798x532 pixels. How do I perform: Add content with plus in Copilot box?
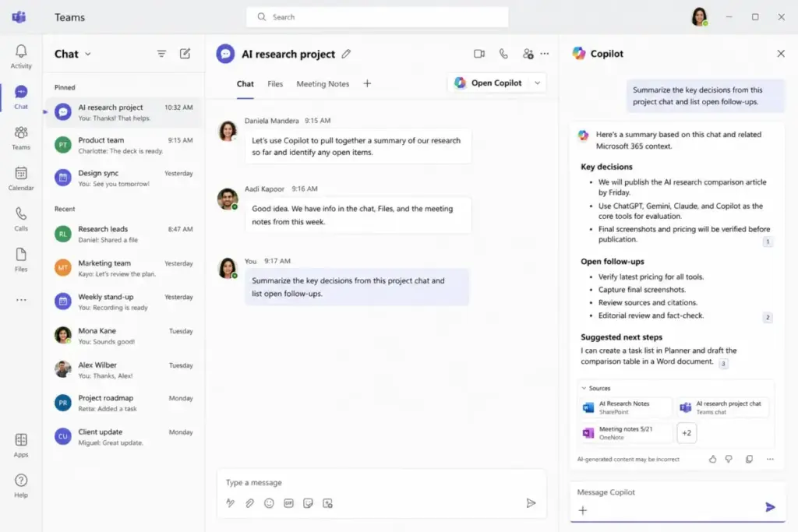tap(583, 510)
